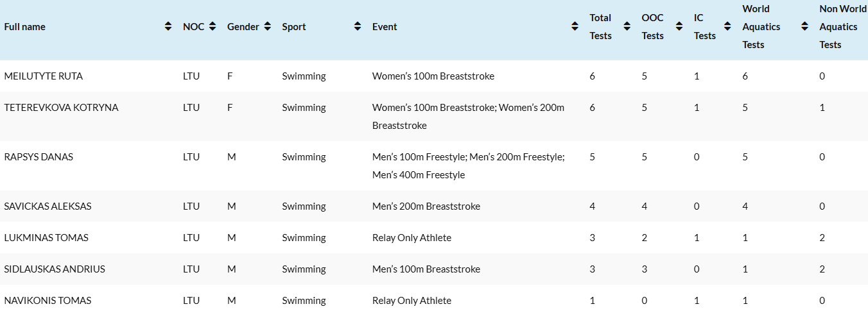Select SIDLAUSKAS ANDRIUS row
The height and width of the screenshot is (311, 868).
55,269
